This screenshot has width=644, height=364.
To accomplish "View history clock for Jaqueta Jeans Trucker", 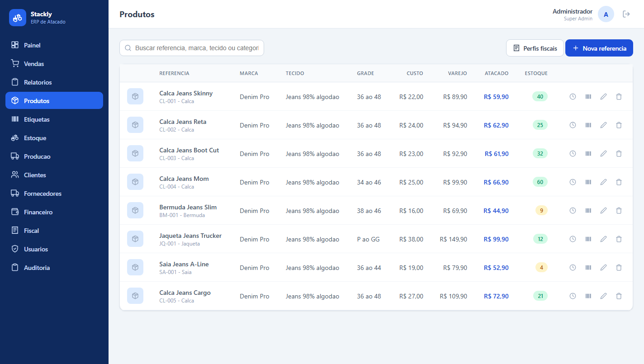I will pos(573,239).
